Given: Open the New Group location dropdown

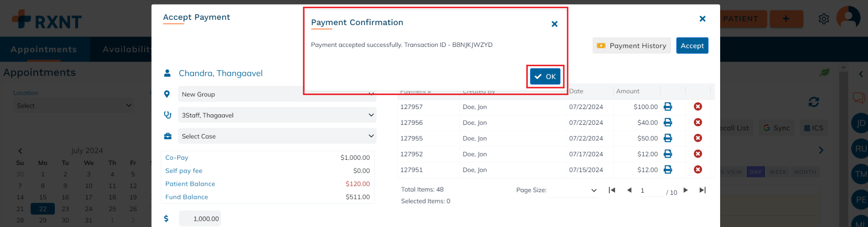Looking at the screenshot, I should (277, 94).
